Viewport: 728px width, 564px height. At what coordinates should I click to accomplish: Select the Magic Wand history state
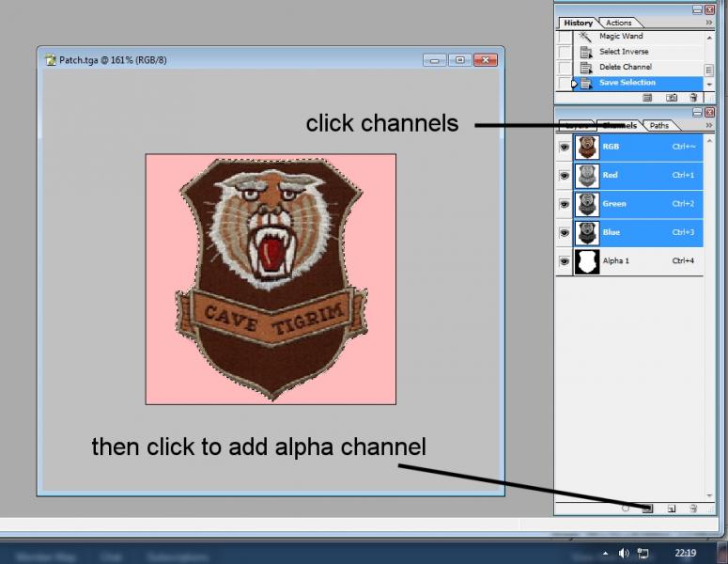click(x=638, y=37)
